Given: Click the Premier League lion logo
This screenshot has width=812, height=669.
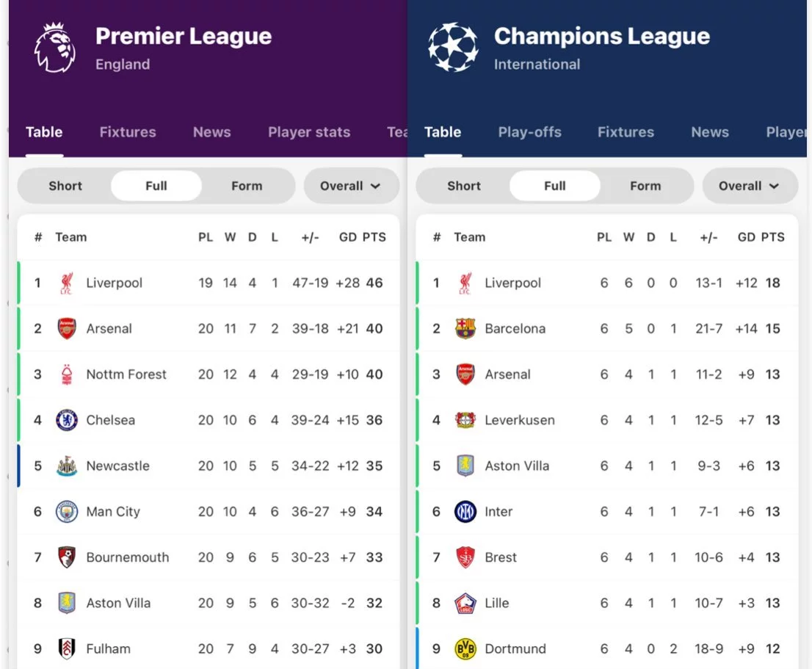Looking at the screenshot, I should coord(55,48).
